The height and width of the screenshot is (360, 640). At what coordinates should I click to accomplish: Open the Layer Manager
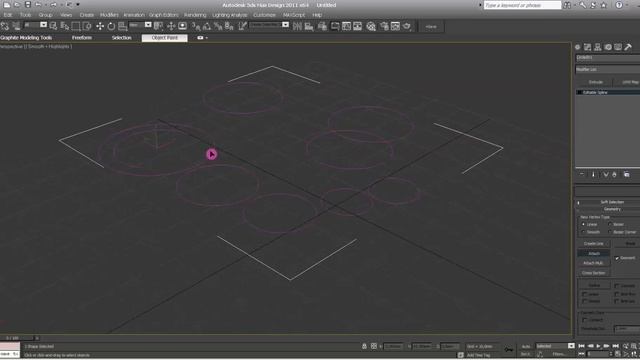point(322,26)
